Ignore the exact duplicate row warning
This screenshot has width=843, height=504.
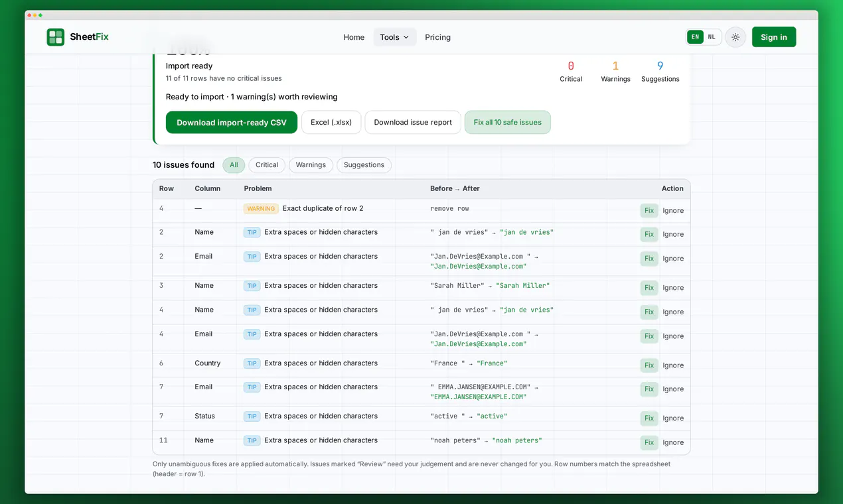[x=673, y=210]
